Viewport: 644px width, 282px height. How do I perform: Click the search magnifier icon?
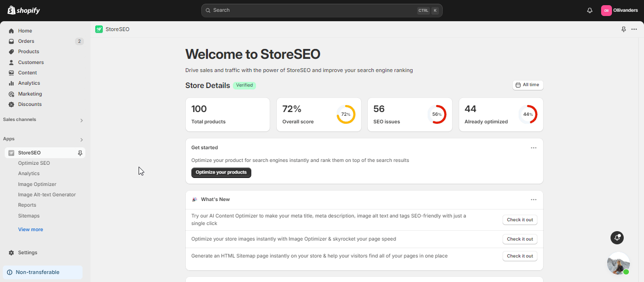(x=208, y=10)
